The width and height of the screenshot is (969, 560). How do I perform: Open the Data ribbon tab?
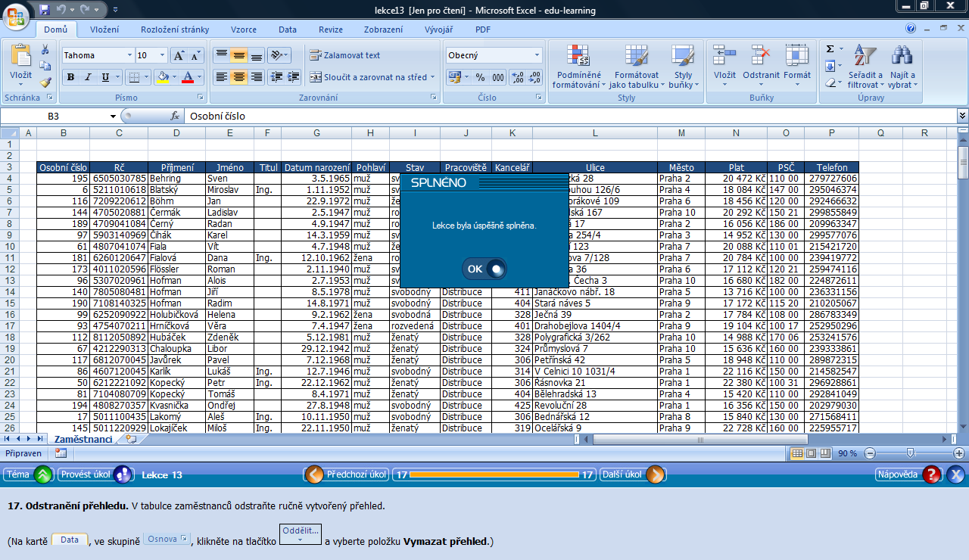(287, 30)
